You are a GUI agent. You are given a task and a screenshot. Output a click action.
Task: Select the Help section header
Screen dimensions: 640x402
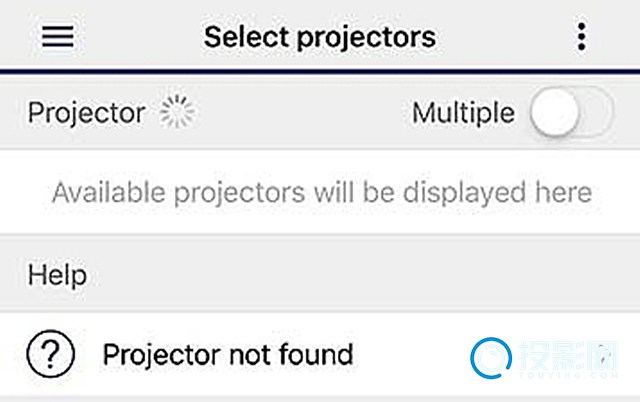click(x=57, y=274)
